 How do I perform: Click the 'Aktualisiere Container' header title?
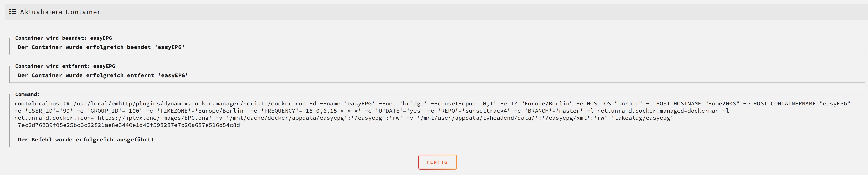click(x=60, y=12)
